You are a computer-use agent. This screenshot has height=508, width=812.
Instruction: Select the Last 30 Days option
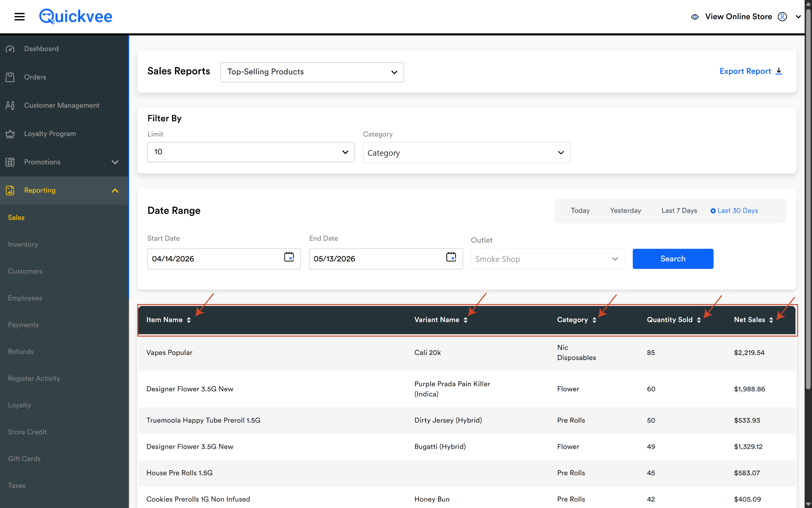(734, 211)
